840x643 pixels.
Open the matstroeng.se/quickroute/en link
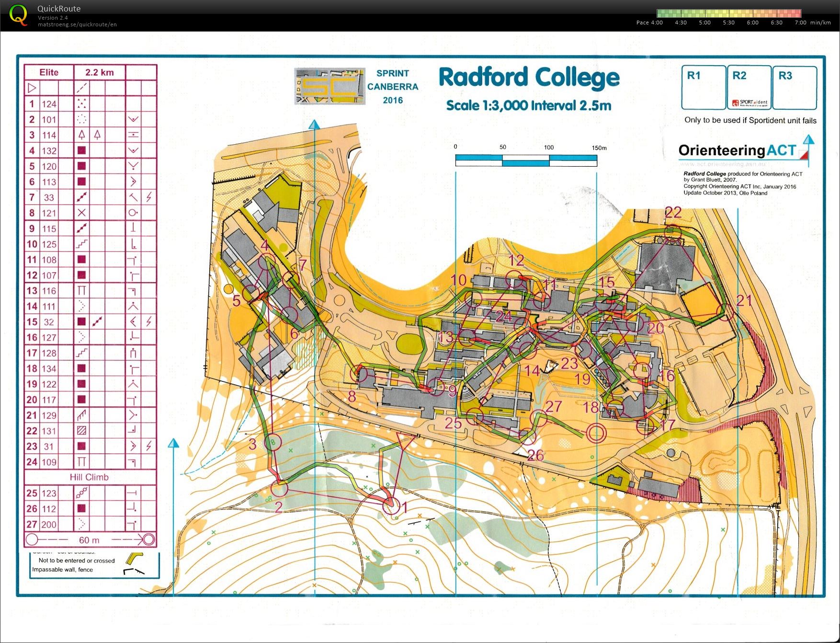[x=77, y=24]
